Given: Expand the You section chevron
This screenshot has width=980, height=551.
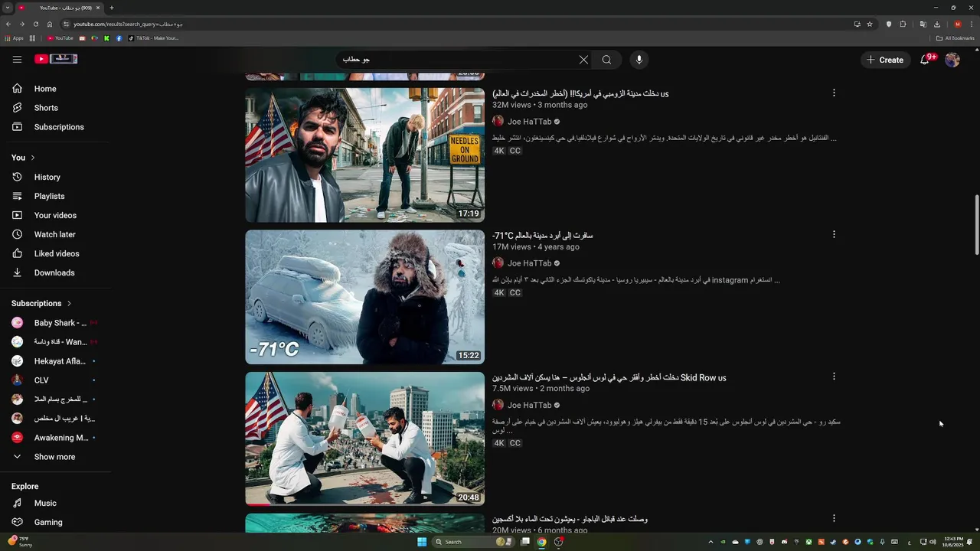Looking at the screenshot, I should click(x=32, y=158).
